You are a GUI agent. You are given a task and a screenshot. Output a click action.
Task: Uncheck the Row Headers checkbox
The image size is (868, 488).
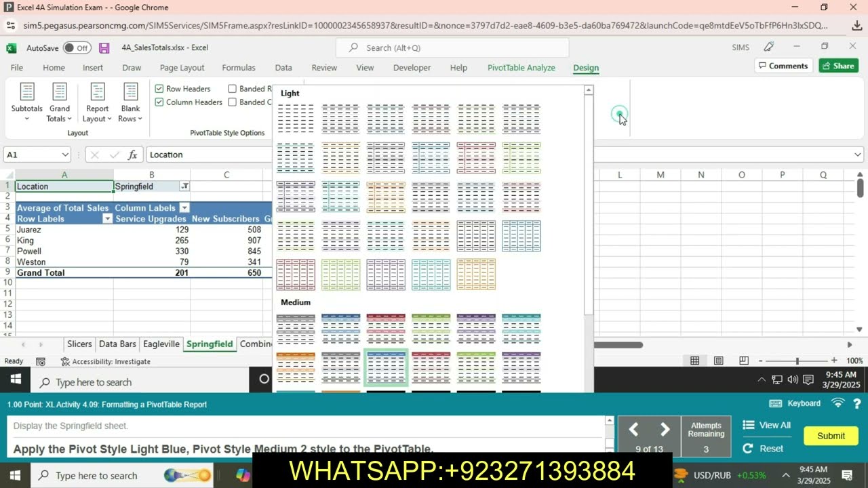click(x=159, y=89)
